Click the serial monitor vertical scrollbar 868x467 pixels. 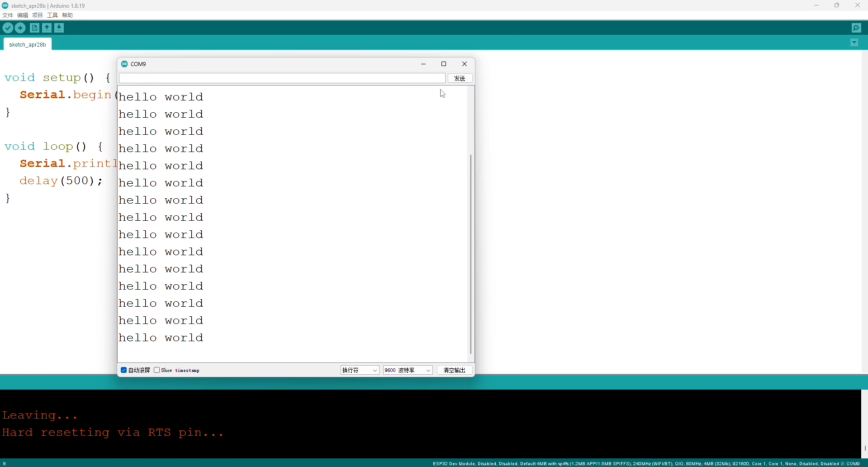pyautogui.click(x=471, y=253)
